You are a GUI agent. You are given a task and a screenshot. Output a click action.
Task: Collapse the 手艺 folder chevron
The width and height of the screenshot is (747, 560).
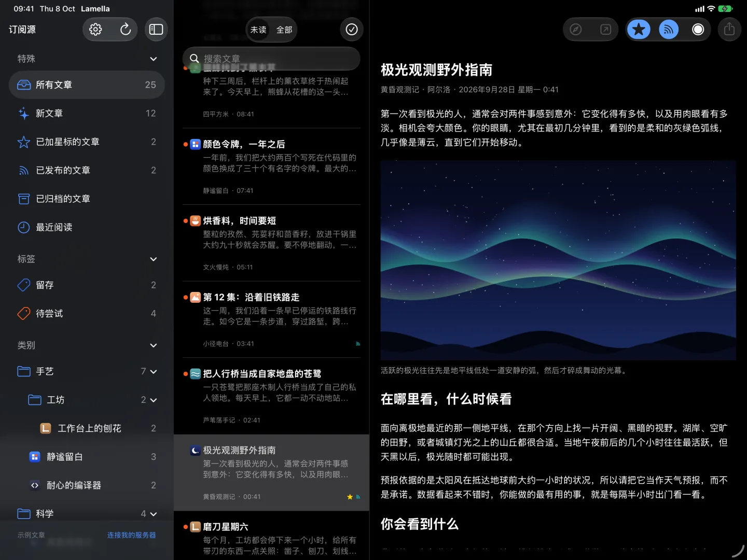click(154, 371)
